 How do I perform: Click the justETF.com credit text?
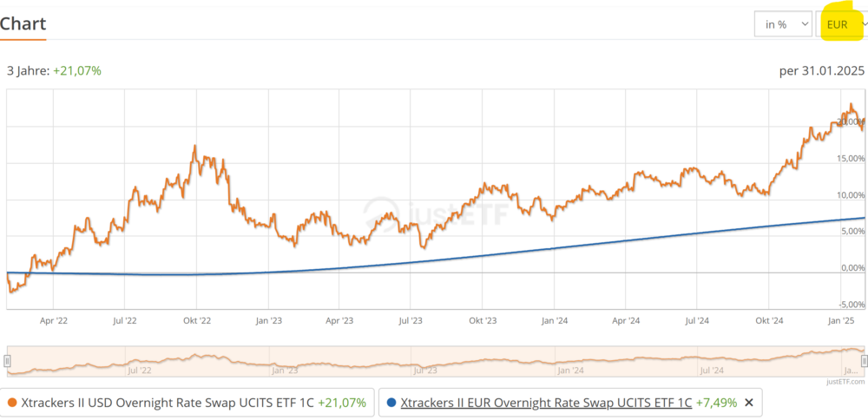(847, 381)
